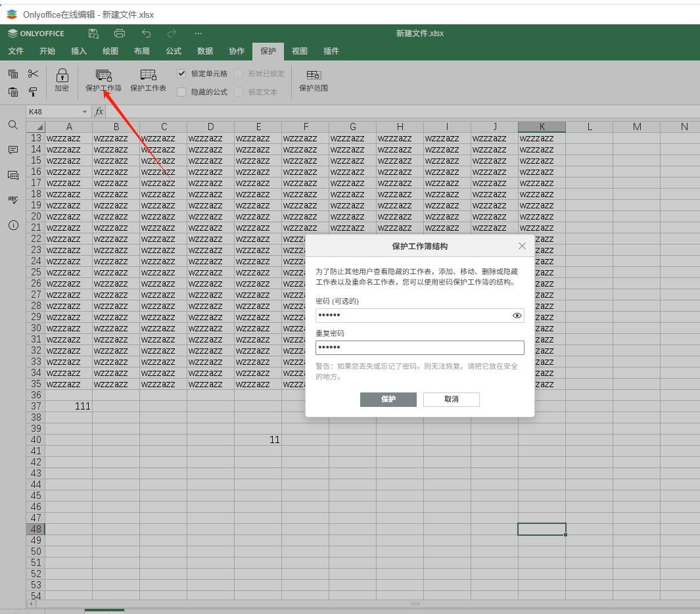Click the Select All corner of the grid
This screenshot has height=614, width=700.
click(x=35, y=127)
